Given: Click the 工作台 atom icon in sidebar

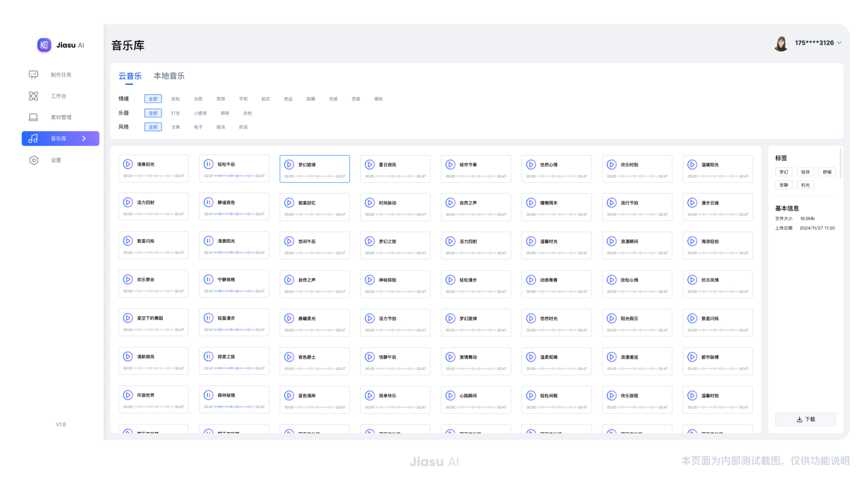Looking at the screenshot, I should coord(33,96).
